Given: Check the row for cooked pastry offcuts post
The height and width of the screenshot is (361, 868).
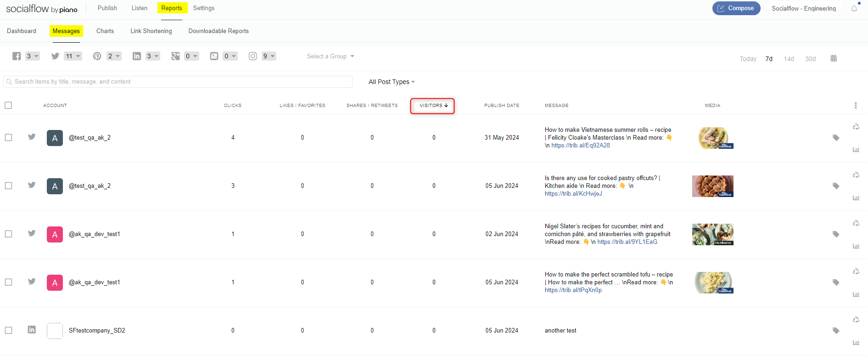Looking at the screenshot, I should [8, 186].
